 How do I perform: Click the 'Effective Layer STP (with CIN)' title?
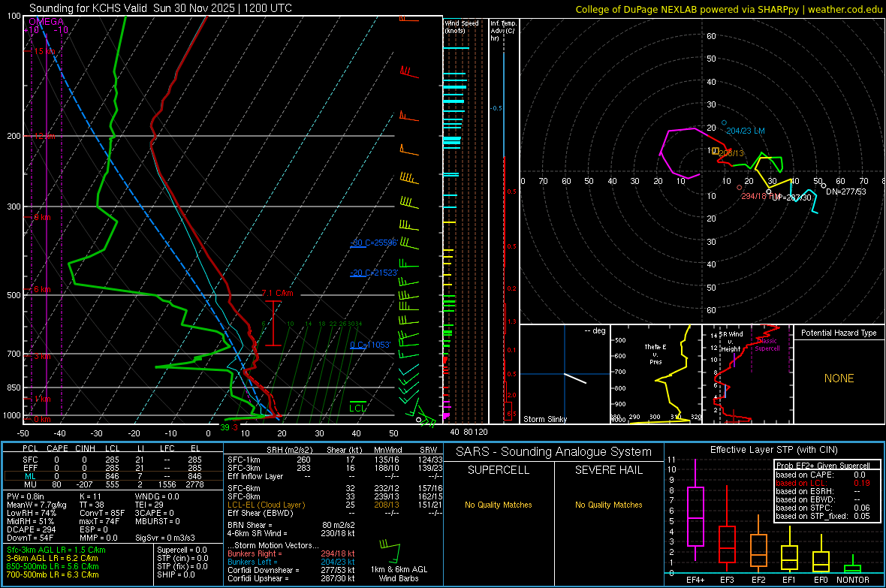[x=773, y=450]
